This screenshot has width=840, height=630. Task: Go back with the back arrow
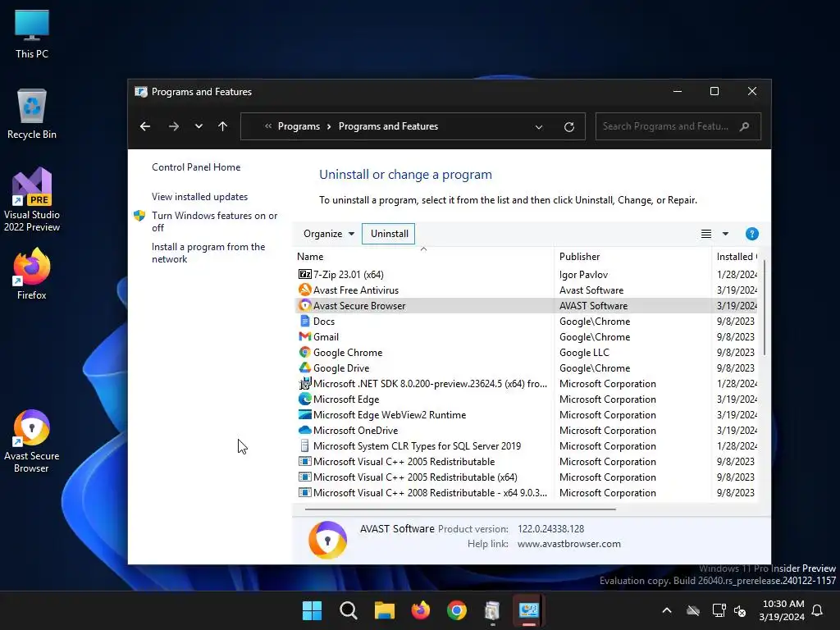pyautogui.click(x=145, y=126)
